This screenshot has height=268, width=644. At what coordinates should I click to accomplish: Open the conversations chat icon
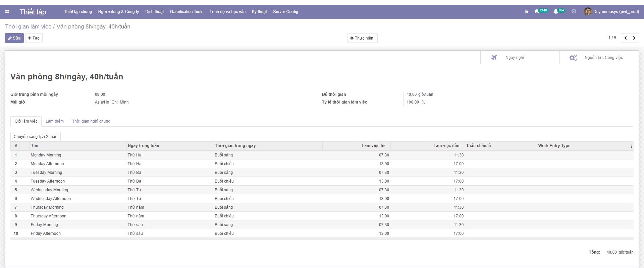(x=537, y=11)
